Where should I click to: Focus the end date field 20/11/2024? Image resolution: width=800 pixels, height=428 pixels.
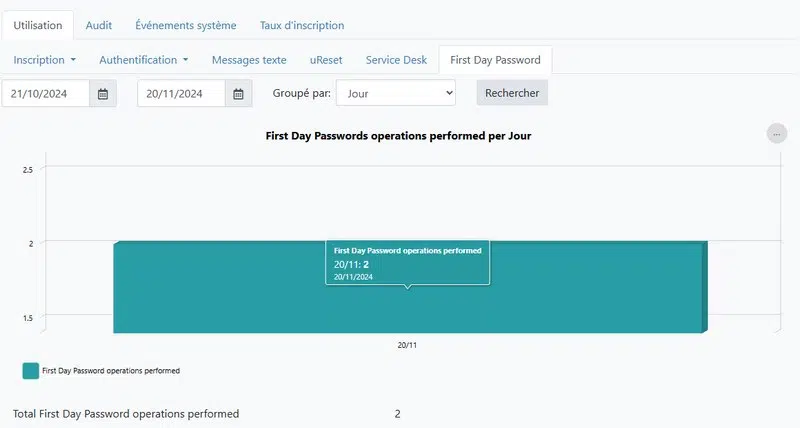point(181,94)
